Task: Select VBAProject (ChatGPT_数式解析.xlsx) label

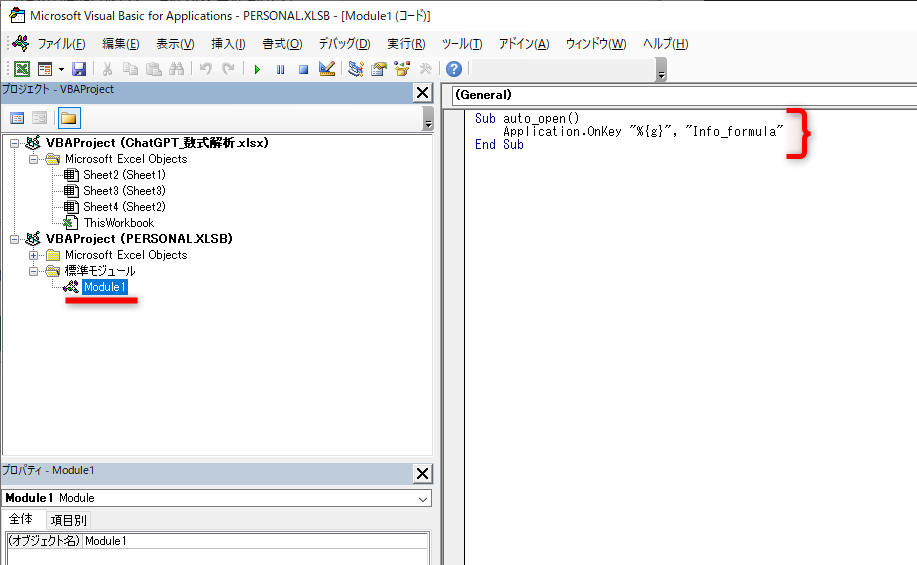Action: 157,143
